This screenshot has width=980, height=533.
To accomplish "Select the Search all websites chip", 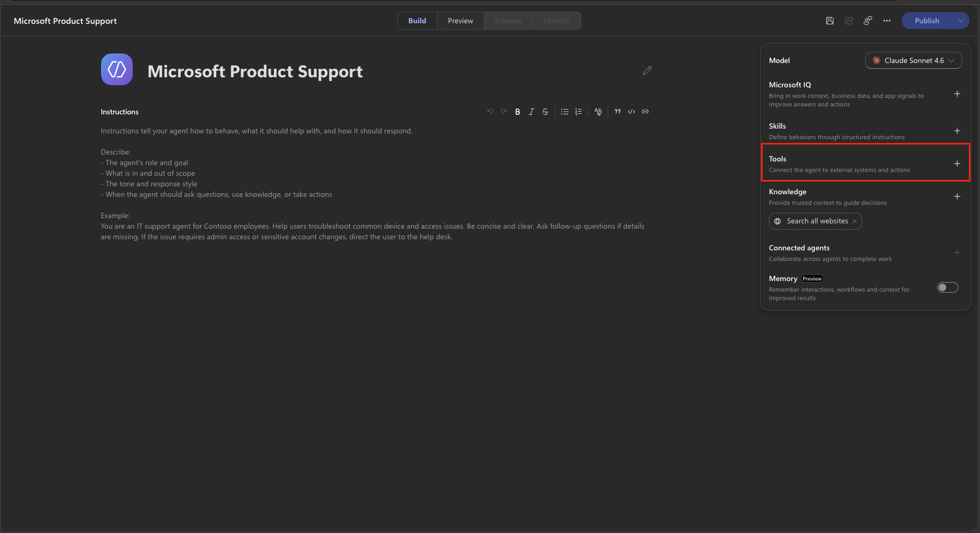I will [x=816, y=221].
